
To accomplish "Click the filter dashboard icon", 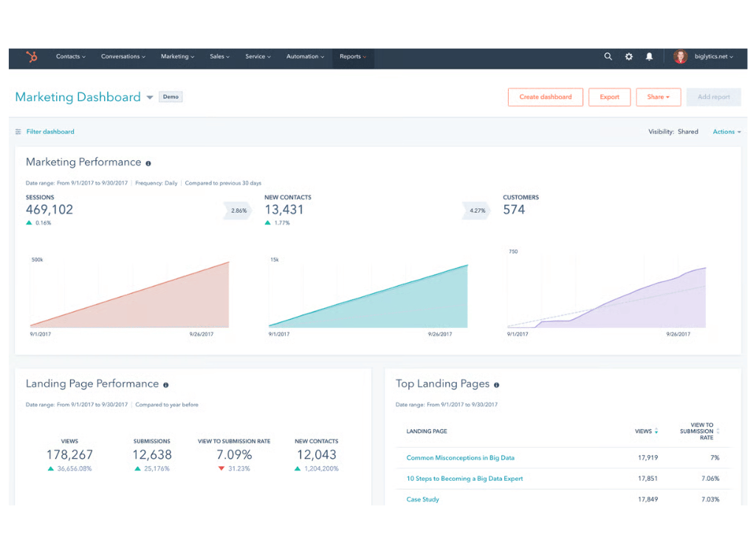I will pos(18,131).
